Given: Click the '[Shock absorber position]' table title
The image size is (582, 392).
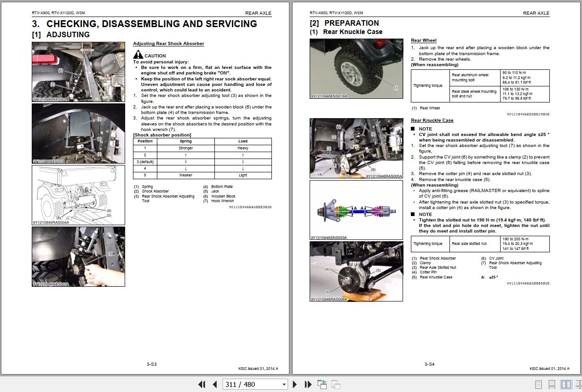Looking at the screenshot, I should tap(162, 135).
